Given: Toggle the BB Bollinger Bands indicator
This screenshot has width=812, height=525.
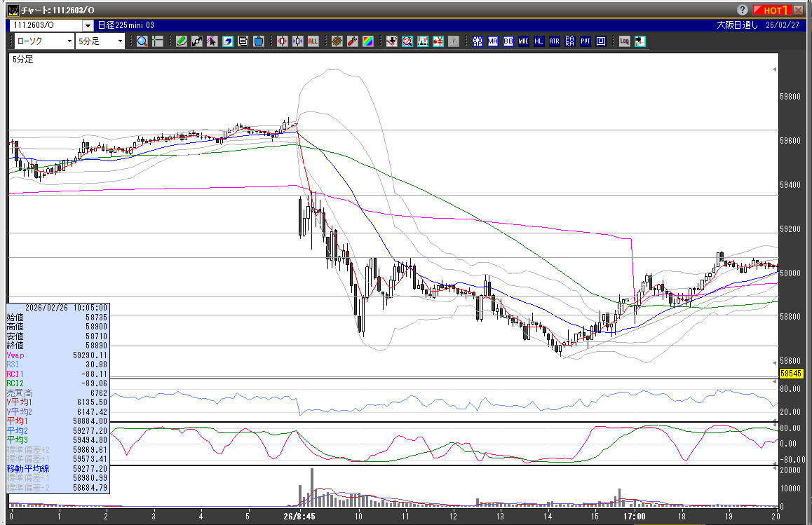Looking at the screenshot, I should click(x=508, y=41).
